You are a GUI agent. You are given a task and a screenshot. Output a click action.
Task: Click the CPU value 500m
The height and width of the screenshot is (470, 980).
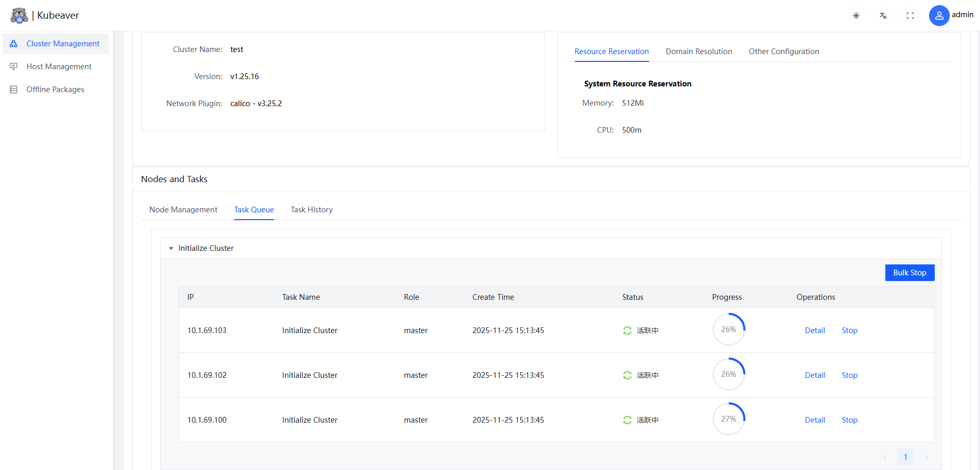tap(631, 130)
